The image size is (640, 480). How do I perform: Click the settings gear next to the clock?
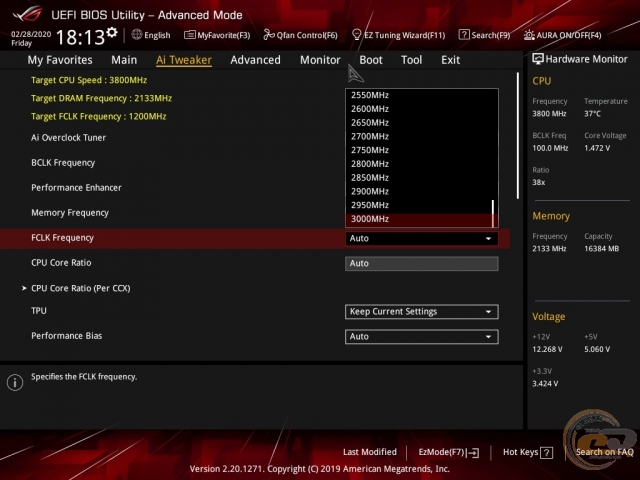click(112, 32)
